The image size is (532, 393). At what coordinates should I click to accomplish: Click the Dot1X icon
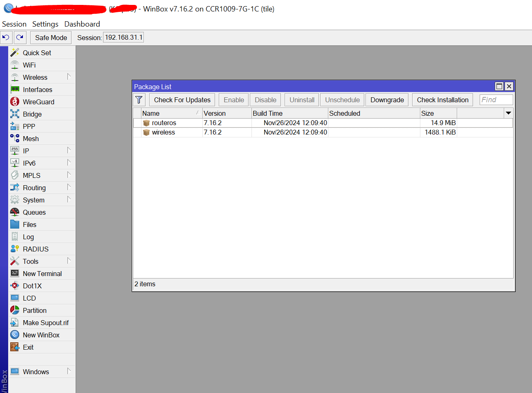click(15, 285)
